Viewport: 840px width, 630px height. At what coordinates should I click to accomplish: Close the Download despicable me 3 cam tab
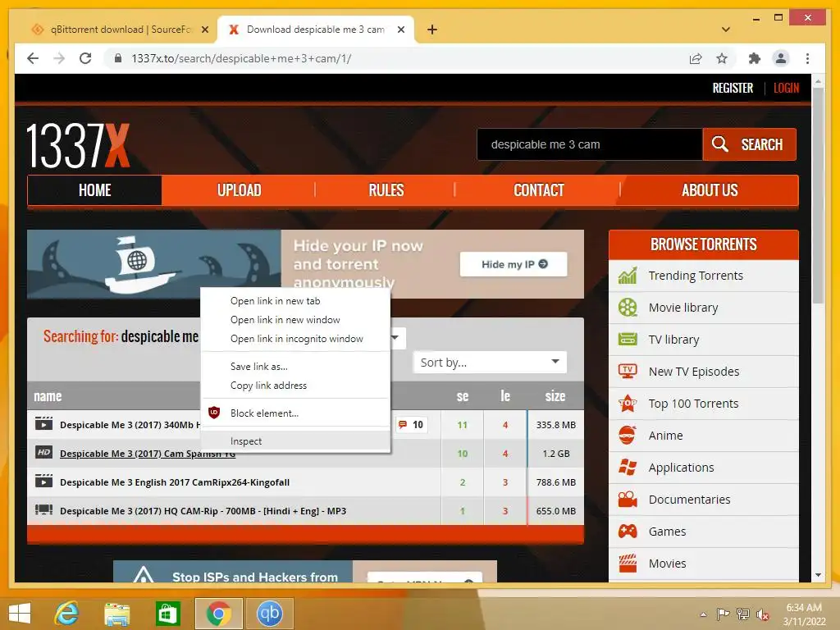pos(400,30)
